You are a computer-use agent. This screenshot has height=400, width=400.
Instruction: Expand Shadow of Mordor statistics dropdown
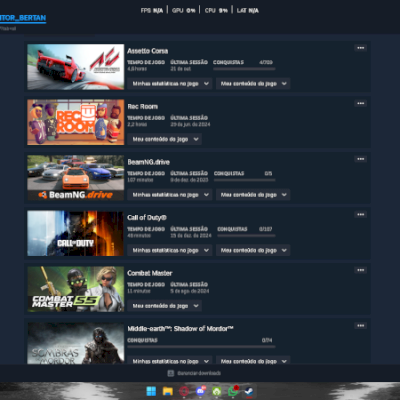(170, 360)
